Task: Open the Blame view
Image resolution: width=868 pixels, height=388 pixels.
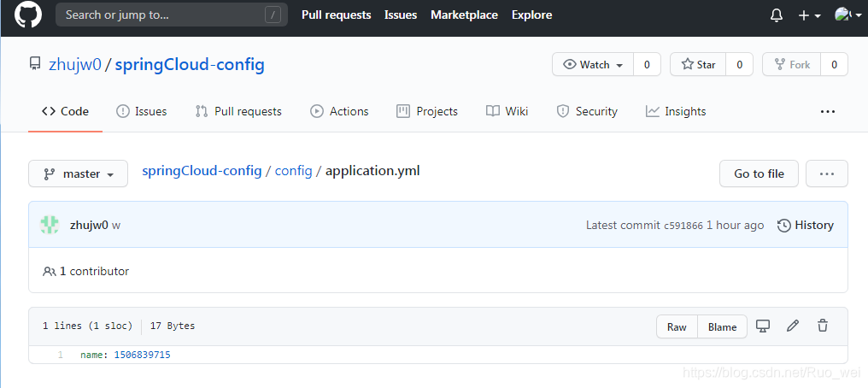Action: coord(722,326)
